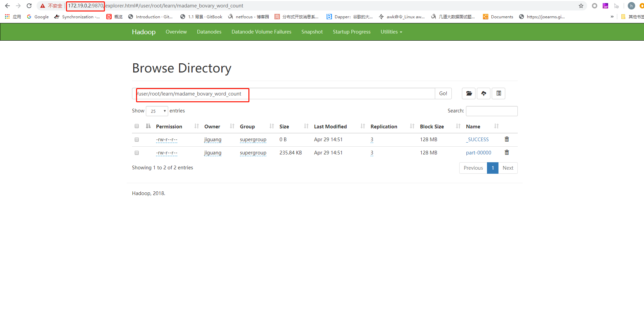The width and height of the screenshot is (644, 316).
Task: Open the Synchronization bookmark
Action: [77, 17]
